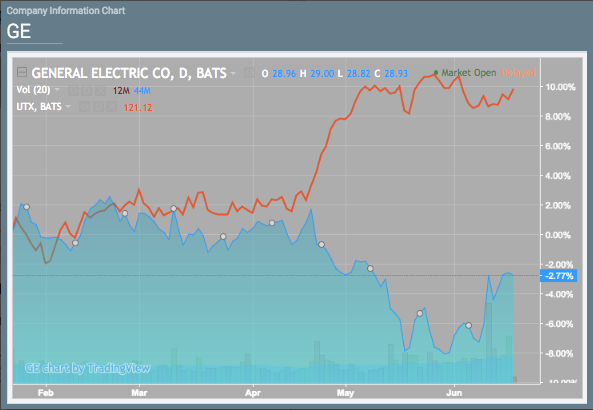Click the 4.00% axis label
593x410 pixels.
click(x=558, y=175)
